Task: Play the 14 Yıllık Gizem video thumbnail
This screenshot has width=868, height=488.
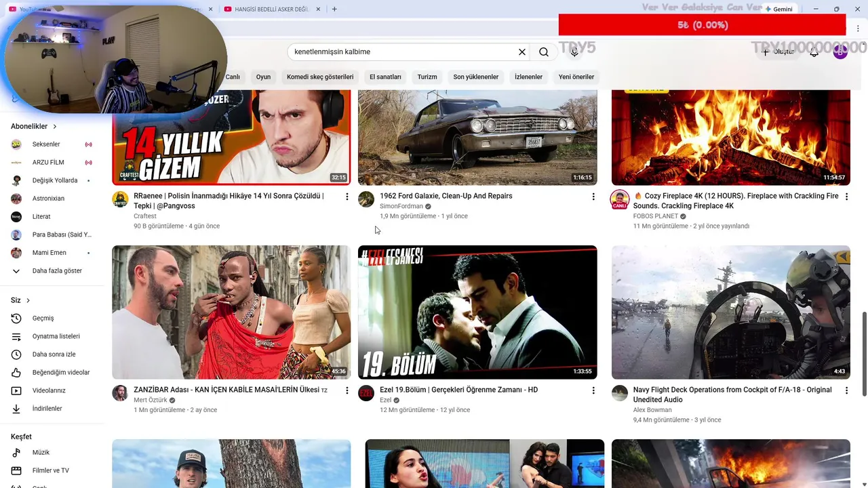Action: coord(231,138)
